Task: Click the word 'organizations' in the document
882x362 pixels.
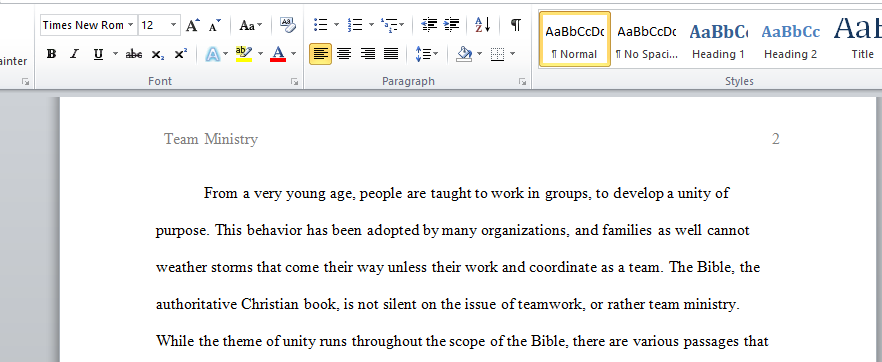Action: (526, 231)
